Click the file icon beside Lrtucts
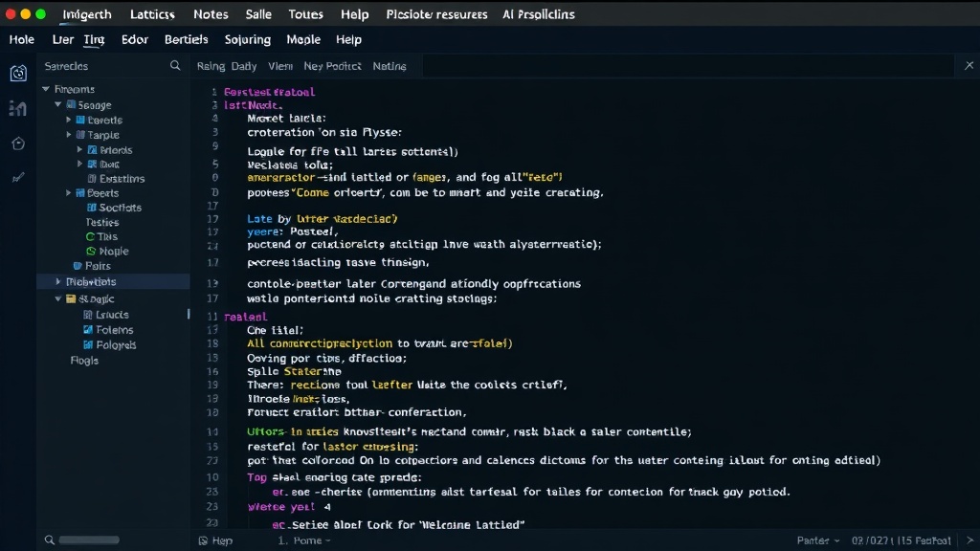This screenshot has height=551, width=980. click(87, 315)
